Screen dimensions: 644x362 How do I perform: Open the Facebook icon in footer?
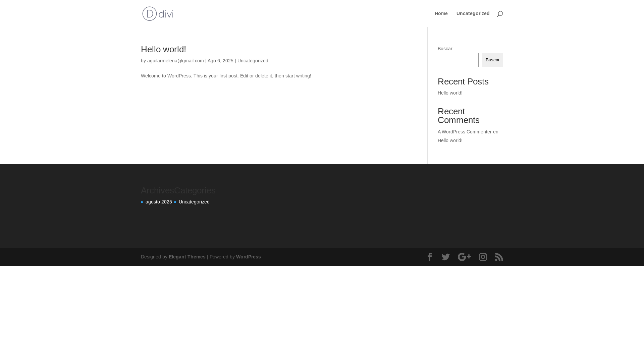tap(430, 257)
